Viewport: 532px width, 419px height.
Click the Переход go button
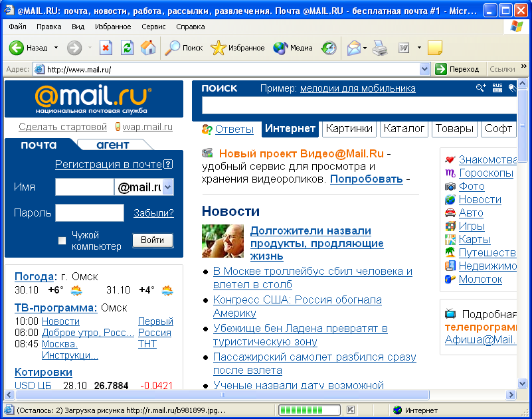click(458, 69)
